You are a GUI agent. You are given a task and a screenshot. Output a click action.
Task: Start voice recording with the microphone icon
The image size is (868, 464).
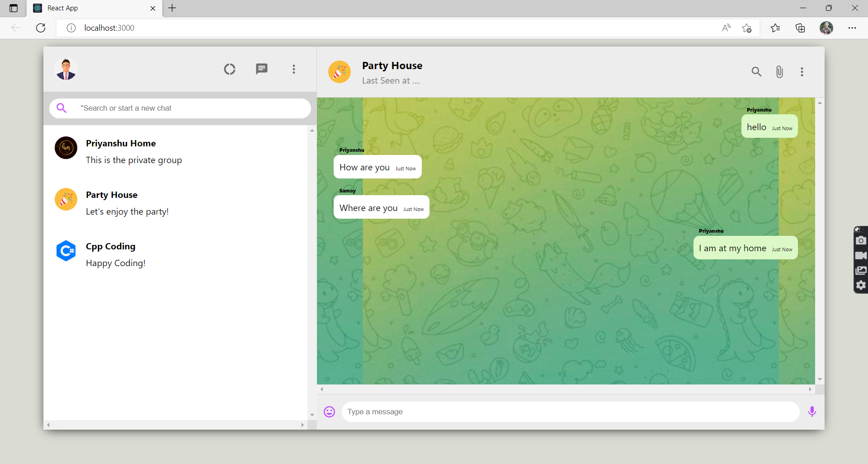(x=812, y=412)
